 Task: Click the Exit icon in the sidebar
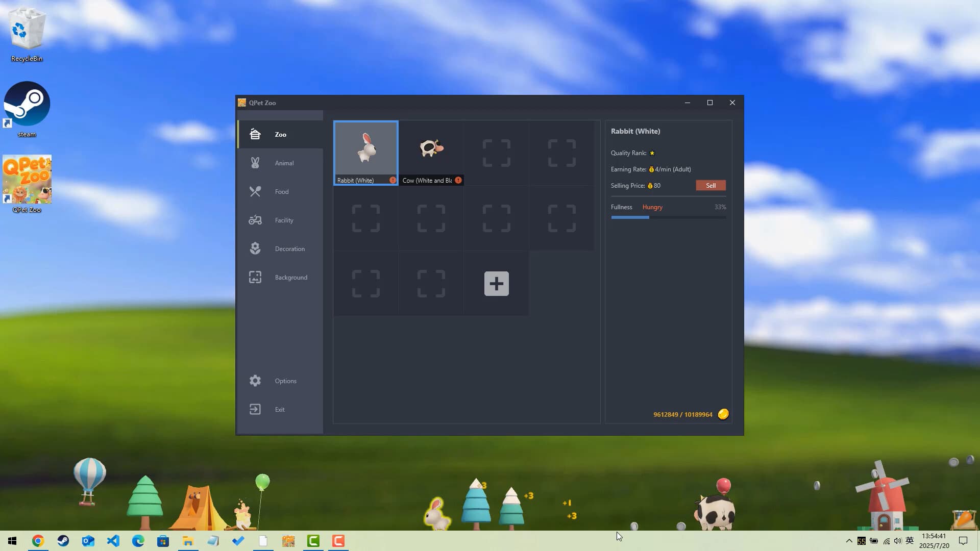255,409
